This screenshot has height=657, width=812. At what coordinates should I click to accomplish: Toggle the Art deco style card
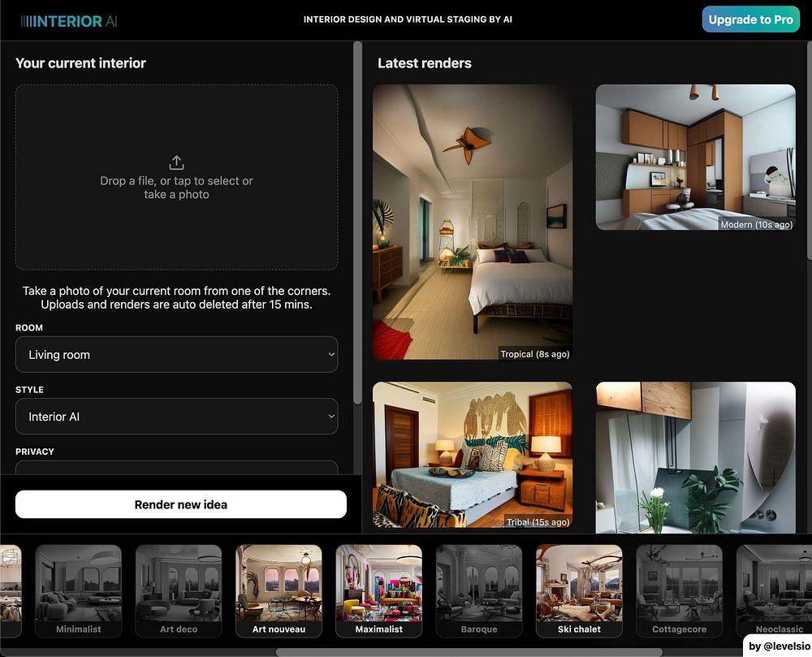pyautogui.click(x=179, y=590)
